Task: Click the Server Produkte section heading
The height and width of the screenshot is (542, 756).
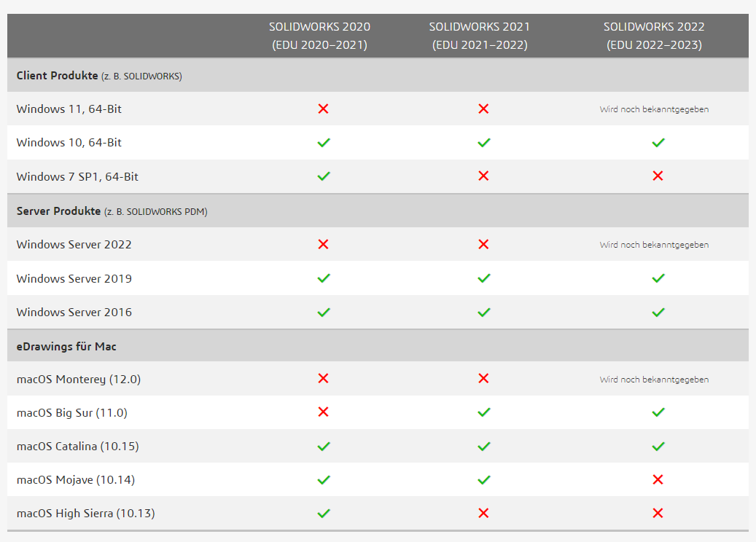Action: click(112, 211)
